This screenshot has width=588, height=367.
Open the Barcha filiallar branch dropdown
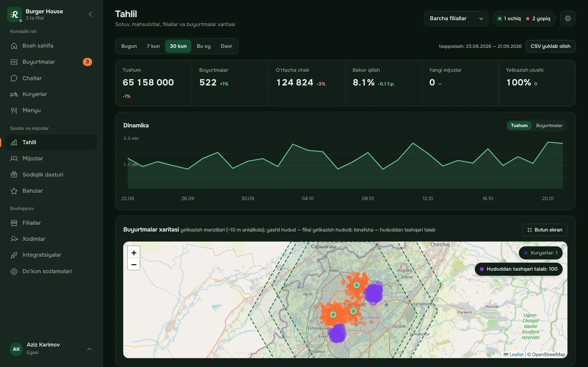point(456,19)
